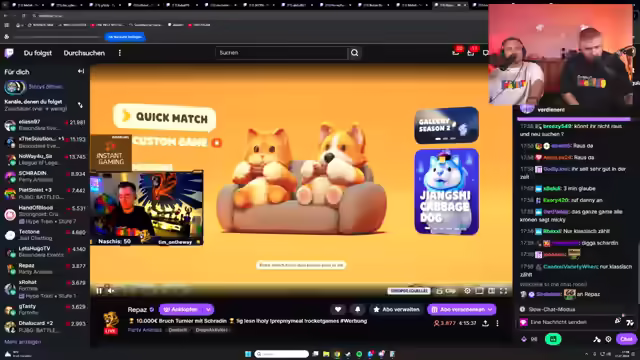Go to Du folgst tab
The height and width of the screenshot is (360, 640).
[x=38, y=53]
